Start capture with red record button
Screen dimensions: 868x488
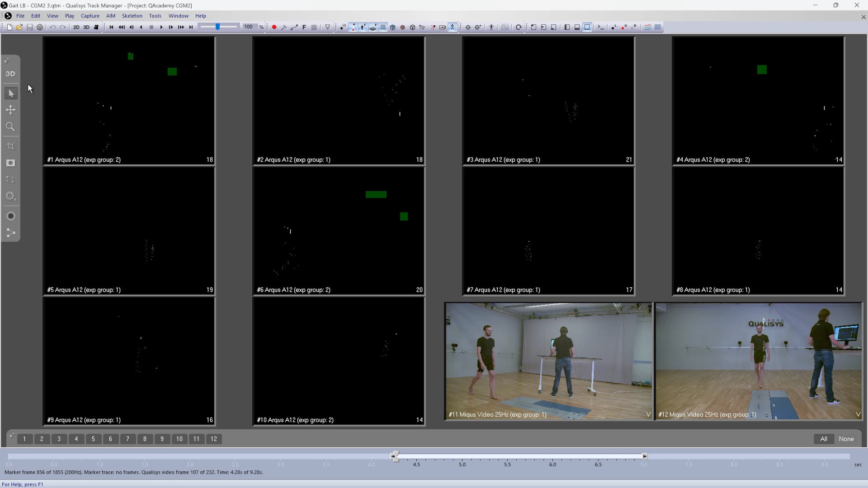tap(274, 27)
